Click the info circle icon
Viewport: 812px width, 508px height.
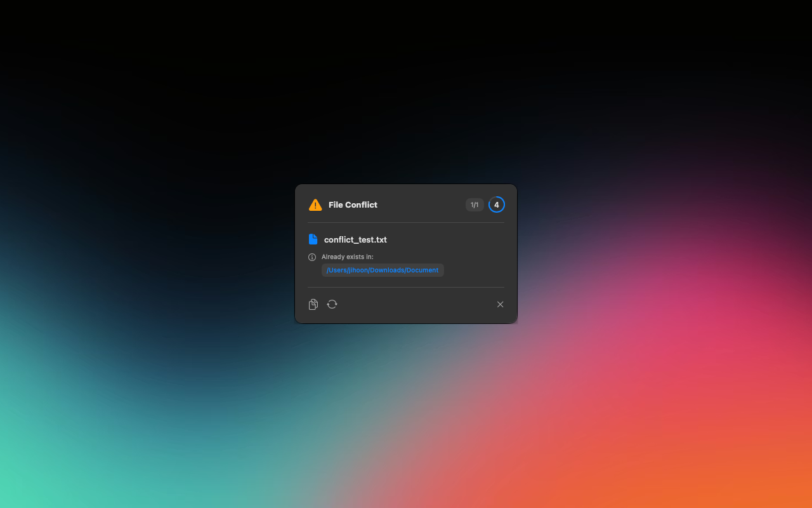(312, 257)
